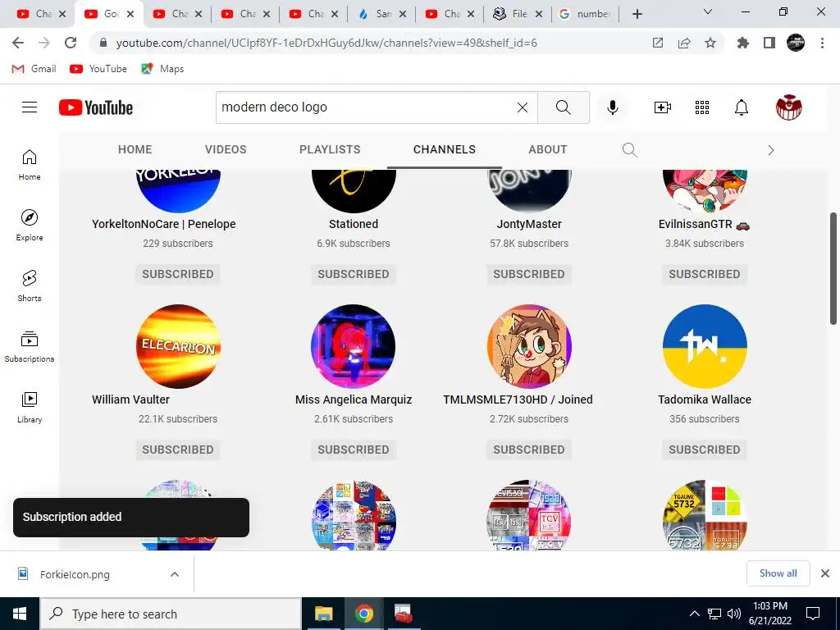Screen dimensions: 840x630
Task: Open the Maps bookmark
Action: [162, 69]
